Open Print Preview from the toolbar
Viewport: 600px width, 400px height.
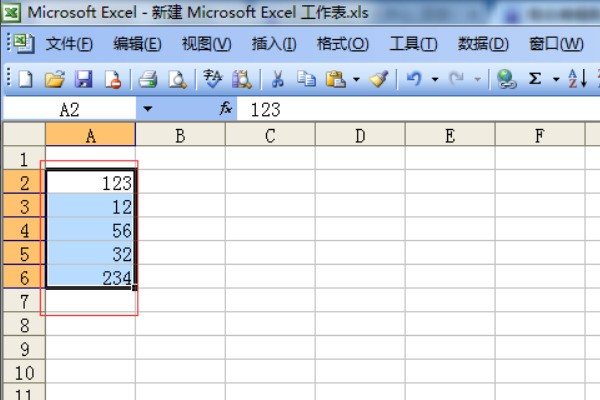(x=177, y=78)
